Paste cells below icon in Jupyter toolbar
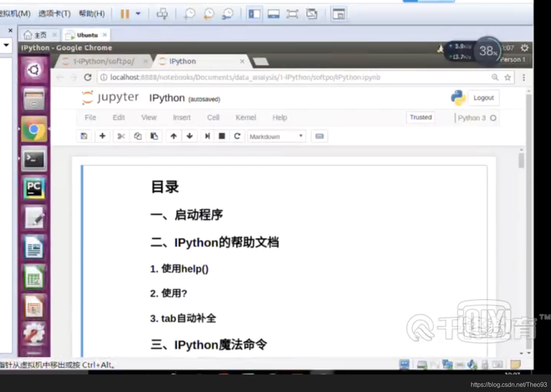The image size is (551, 392). click(x=154, y=136)
